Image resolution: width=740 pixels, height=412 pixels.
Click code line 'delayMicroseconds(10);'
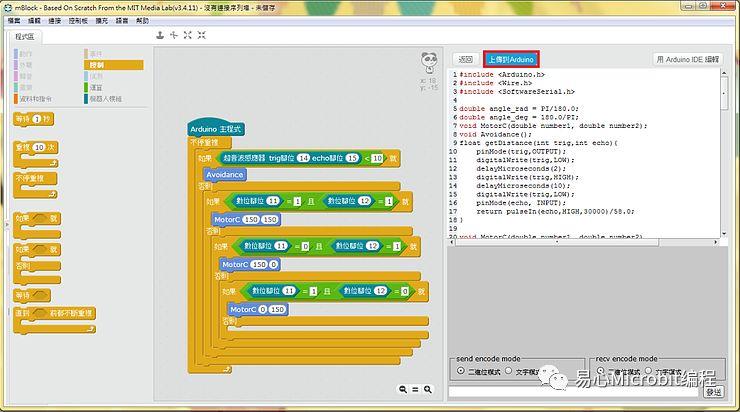point(523,186)
